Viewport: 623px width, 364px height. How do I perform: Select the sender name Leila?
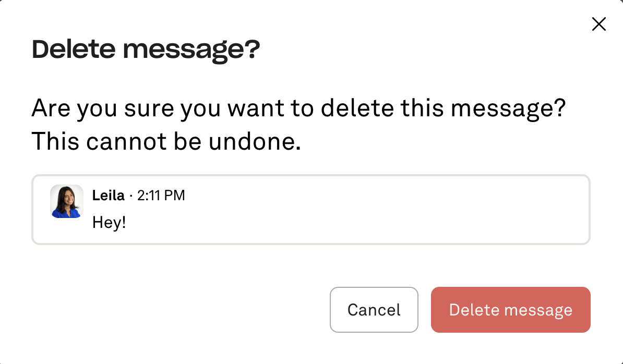pos(108,196)
